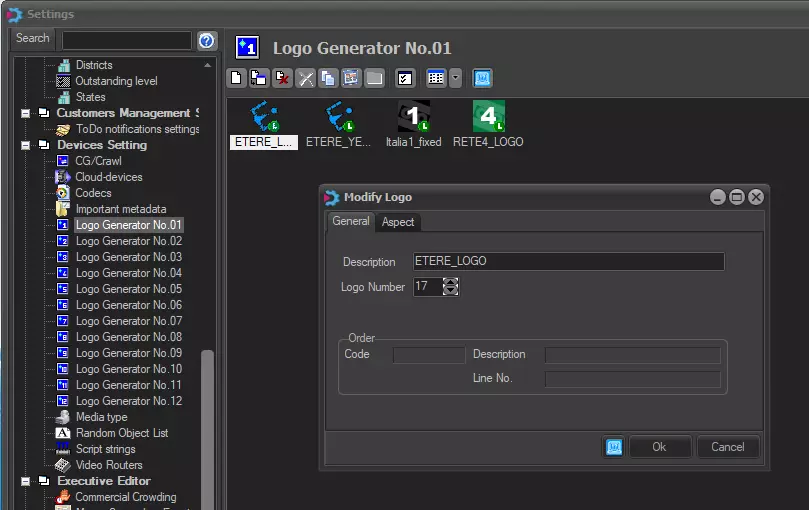Select the General tab in Modify Logo
Screen dimensions: 809x510
pyautogui.click(x=351, y=221)
